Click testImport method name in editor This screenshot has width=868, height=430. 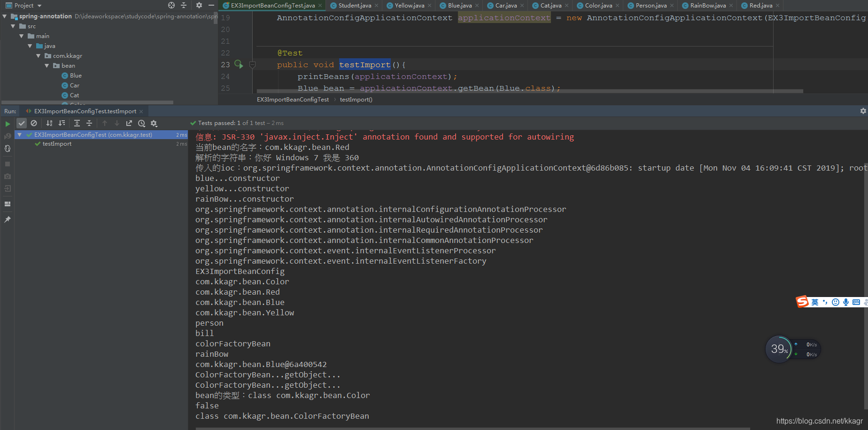tap(365, 65)
